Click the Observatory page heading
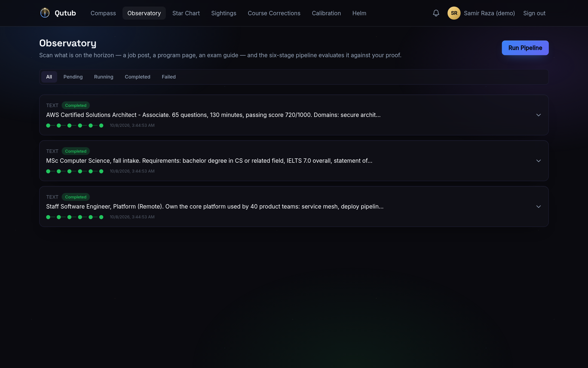The width and height of the screenshot is (588, 368). coord(68,43)
